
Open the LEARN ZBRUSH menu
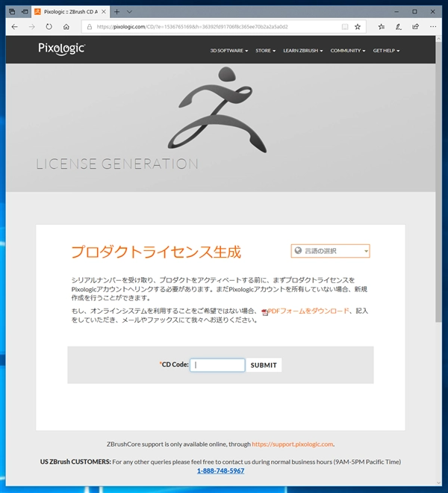[302, 51]
